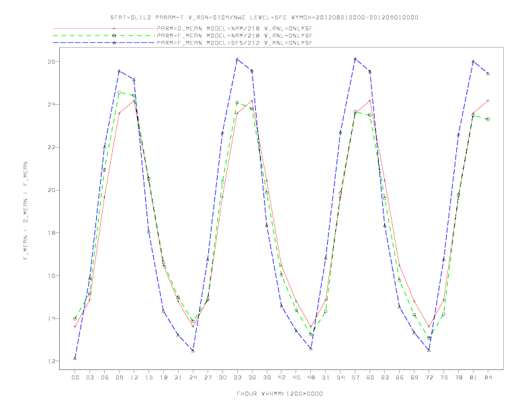The height and width of the screenshot is (411, 532).
Task: Click blue triangle data point at hour 00
Action: (x=75, y=359)
